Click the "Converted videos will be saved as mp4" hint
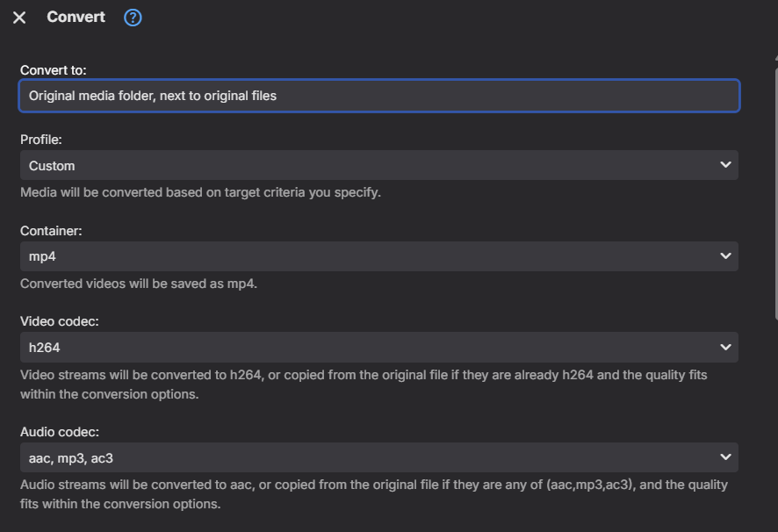The image size is (778, 532). 139,284
